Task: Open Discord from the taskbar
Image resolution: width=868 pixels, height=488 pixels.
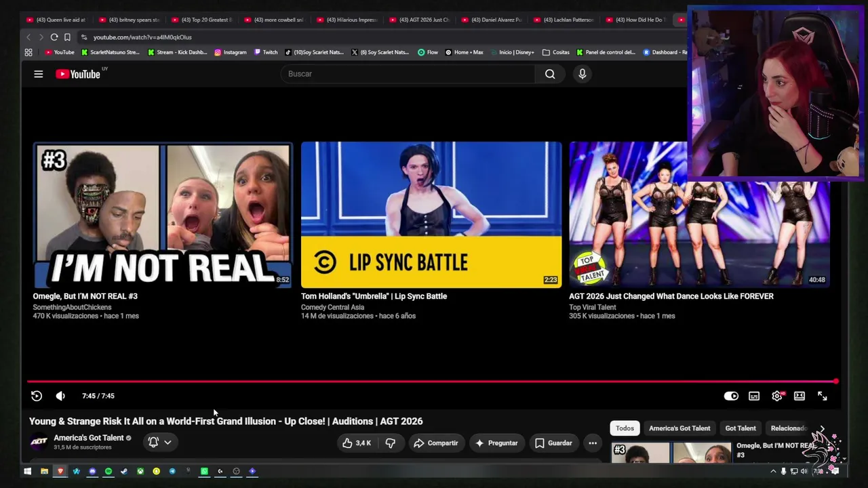Action: [92, 471]
